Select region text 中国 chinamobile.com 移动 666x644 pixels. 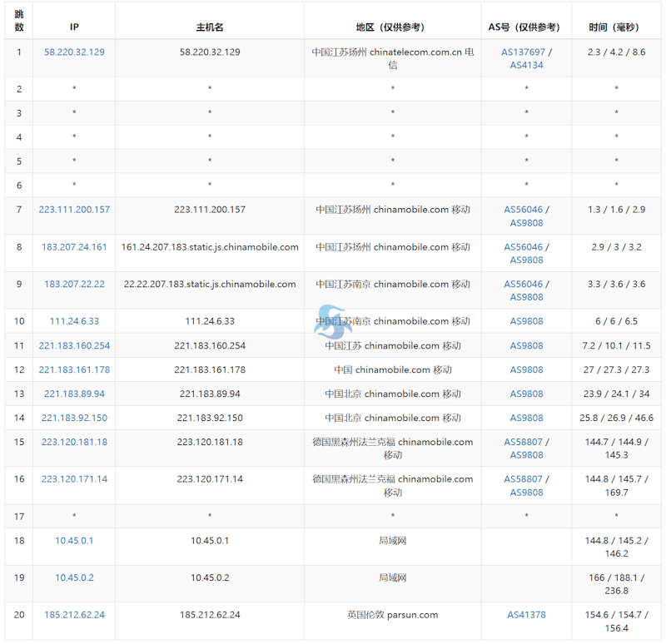[393, 369]
